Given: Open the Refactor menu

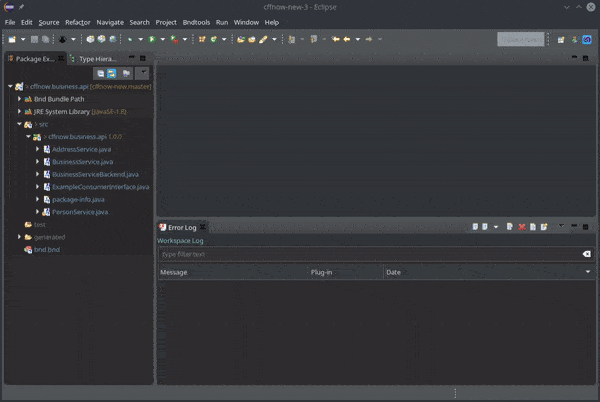Looking at the screenshot, I should click(x=78, y=22).
